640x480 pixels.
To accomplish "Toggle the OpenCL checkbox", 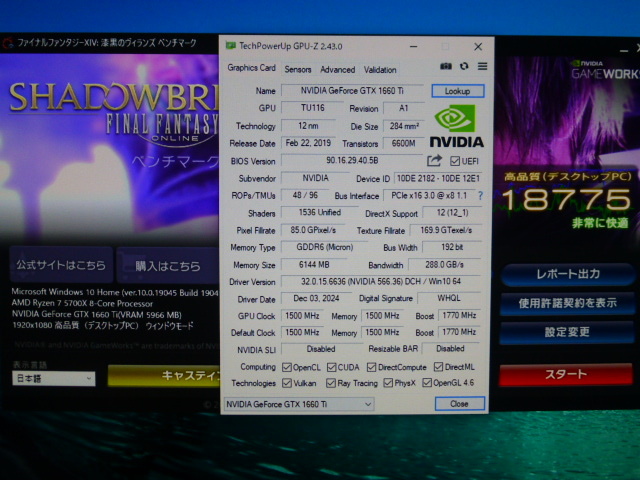I will pyautogui.click(x=287, y=367).
